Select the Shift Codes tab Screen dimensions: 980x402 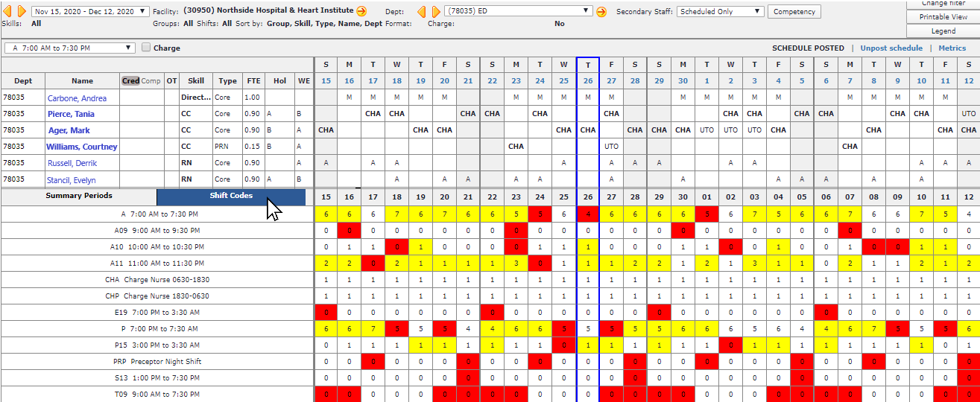(x=231, y=197)
